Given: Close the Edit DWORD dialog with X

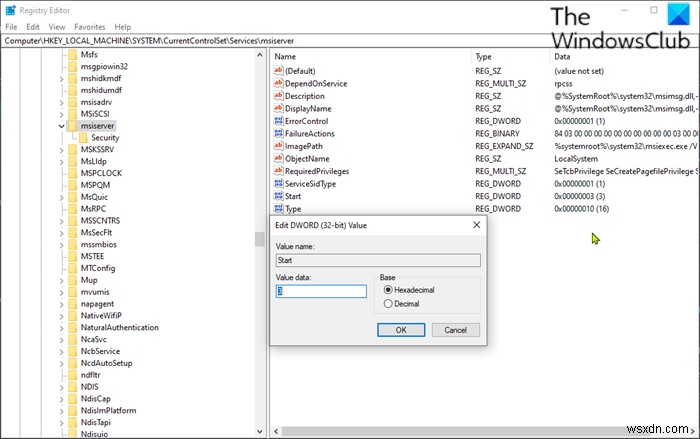Looking at the screenshot, I should coord(476,225).
